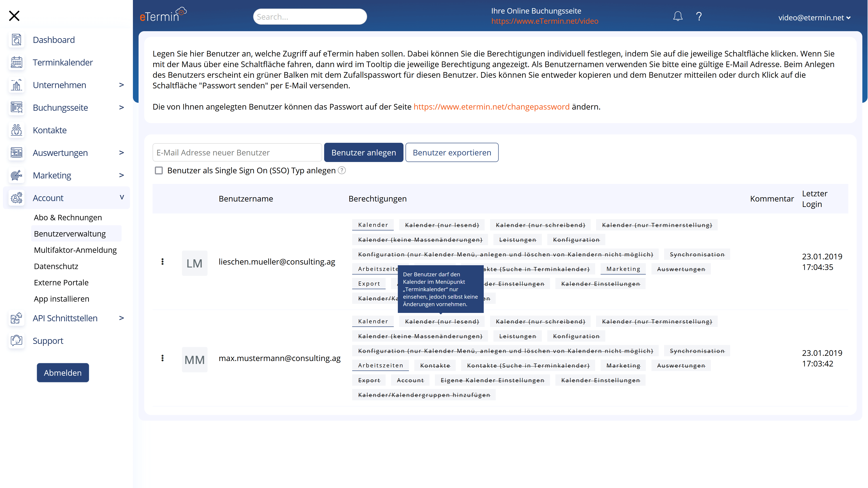Click the Benutzername column header

[x=246, y=199]
